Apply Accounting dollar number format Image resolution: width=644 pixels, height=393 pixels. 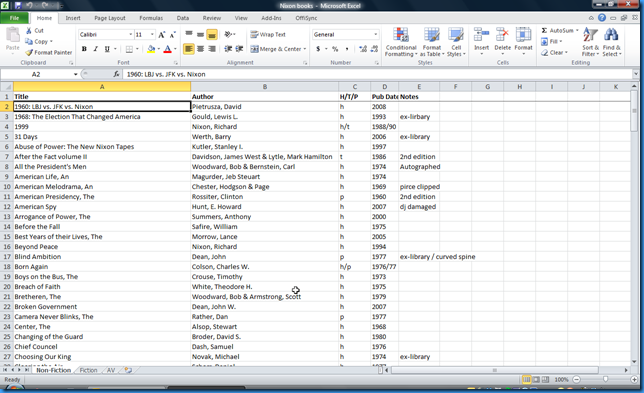pos(318,49)
